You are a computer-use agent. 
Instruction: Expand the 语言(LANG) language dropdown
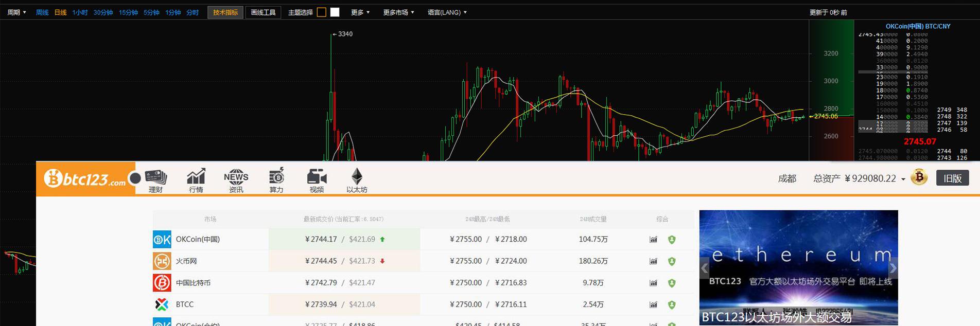coord(447,12)
